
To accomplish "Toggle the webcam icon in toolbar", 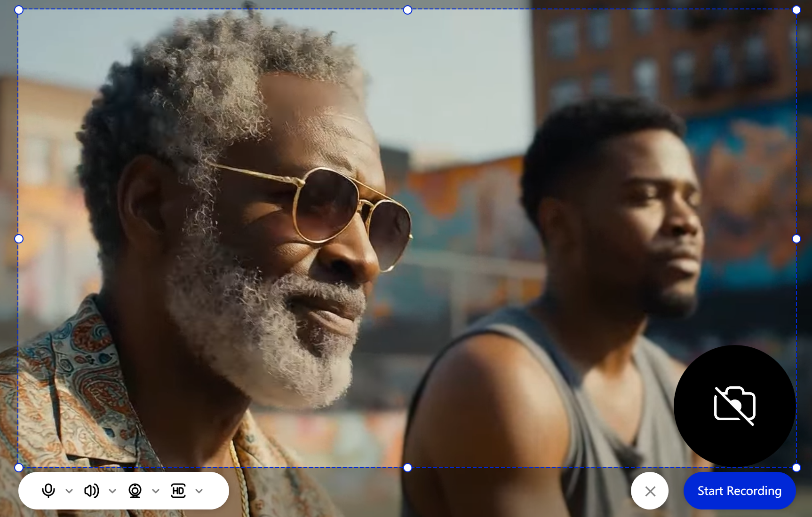I will [x=135, y=491].
